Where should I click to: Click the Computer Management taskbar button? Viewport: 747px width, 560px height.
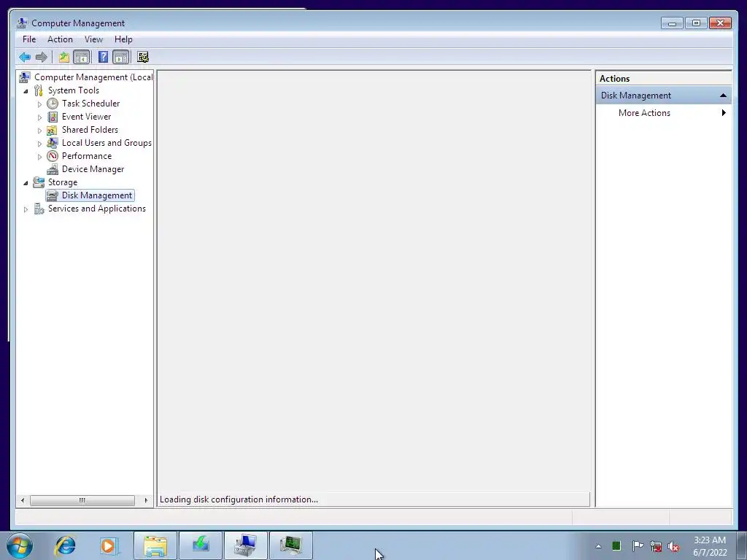(246, 545)
